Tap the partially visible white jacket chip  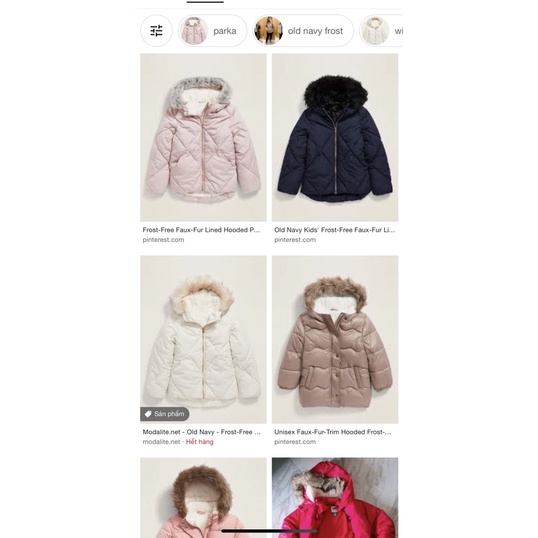[381, 31]
